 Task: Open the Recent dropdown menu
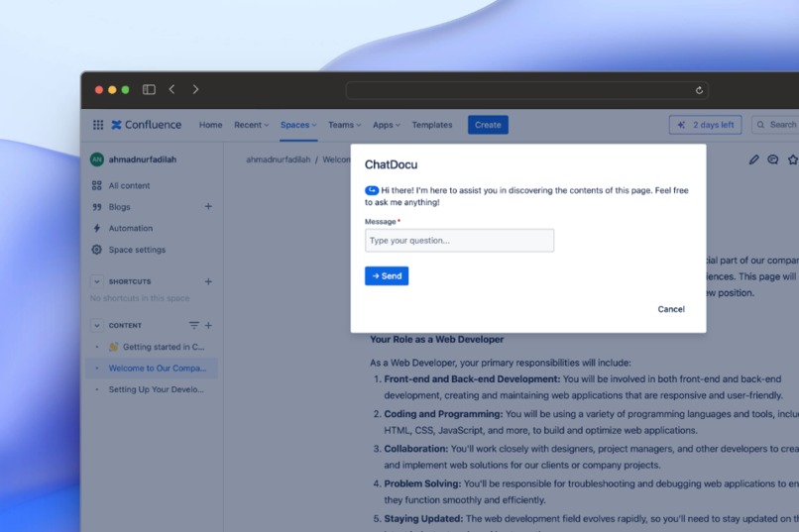[x=251, y=125]
